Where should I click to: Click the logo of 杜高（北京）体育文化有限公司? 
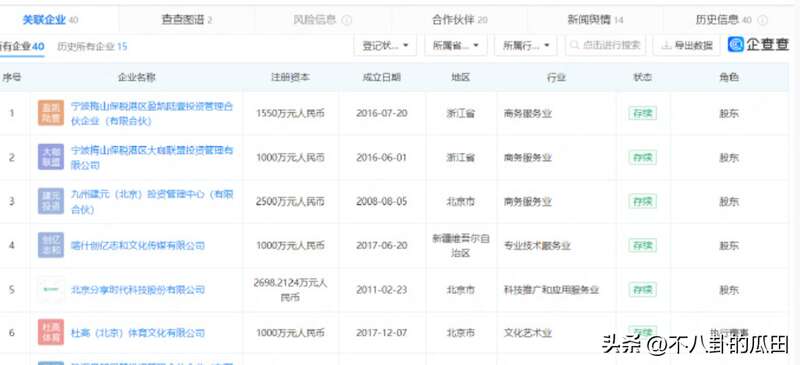pos(51,332)
